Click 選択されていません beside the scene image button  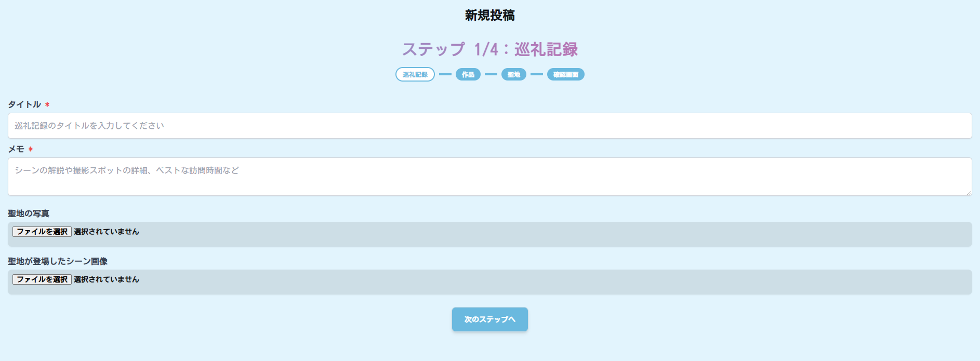[x=108, y=279]
